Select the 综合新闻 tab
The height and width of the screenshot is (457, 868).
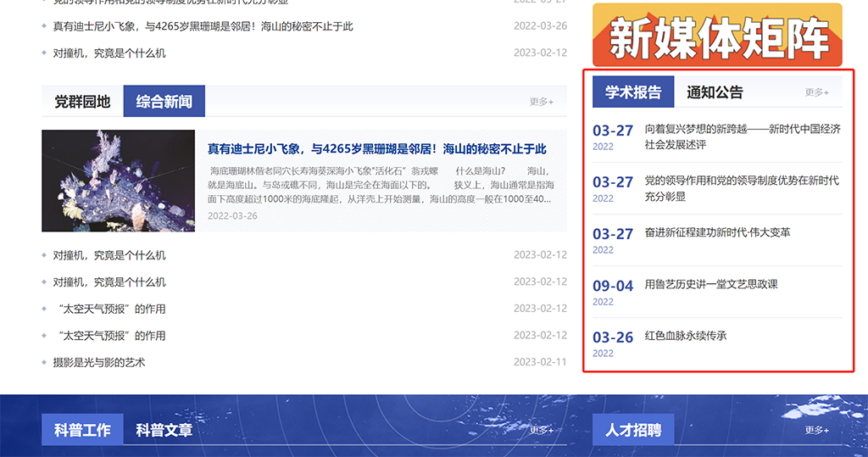[x=164, y=102]
